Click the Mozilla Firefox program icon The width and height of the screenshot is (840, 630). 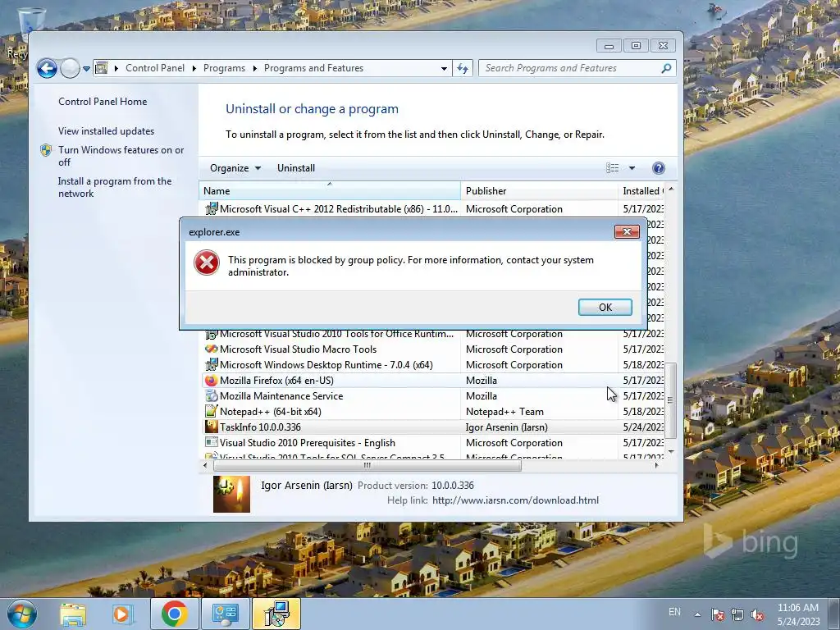coord(211,381)
